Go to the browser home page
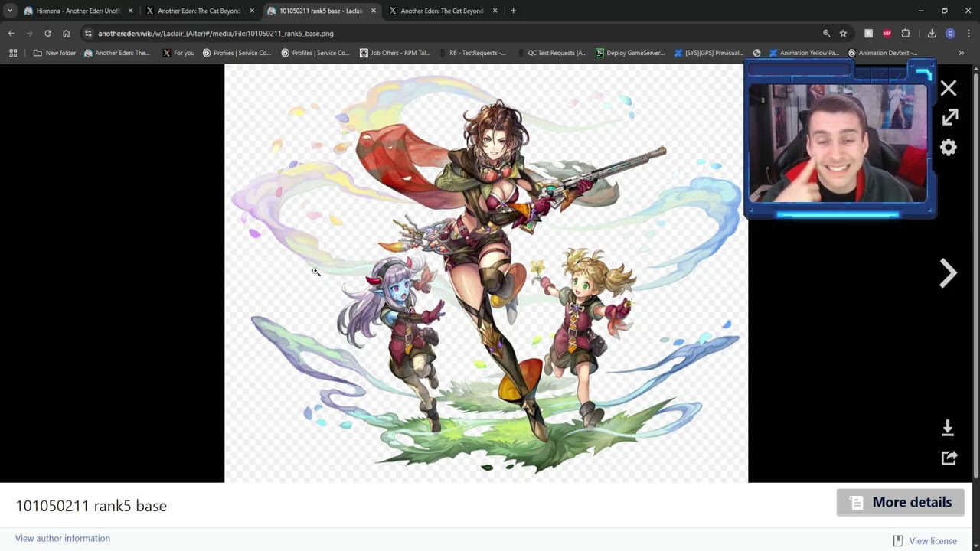 (66, 34)
